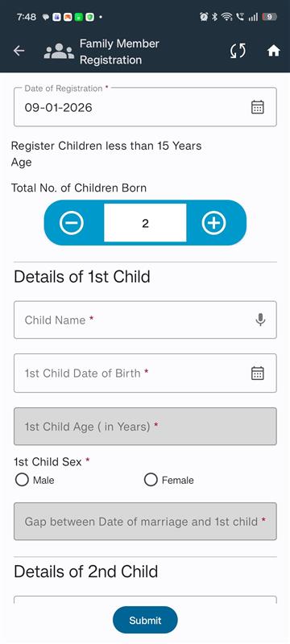Tap the 1st Child Age field
The image size is (290, 644).
coord(145,427)
